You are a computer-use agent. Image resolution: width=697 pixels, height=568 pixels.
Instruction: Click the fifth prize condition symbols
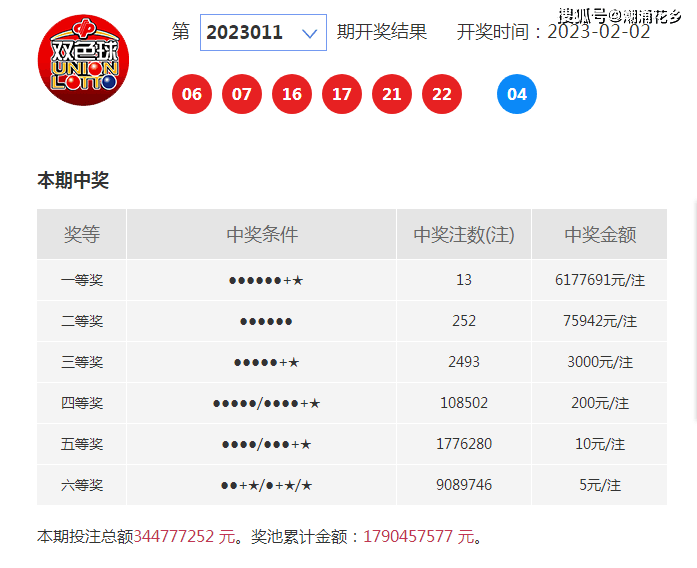(x=266, y=444)
